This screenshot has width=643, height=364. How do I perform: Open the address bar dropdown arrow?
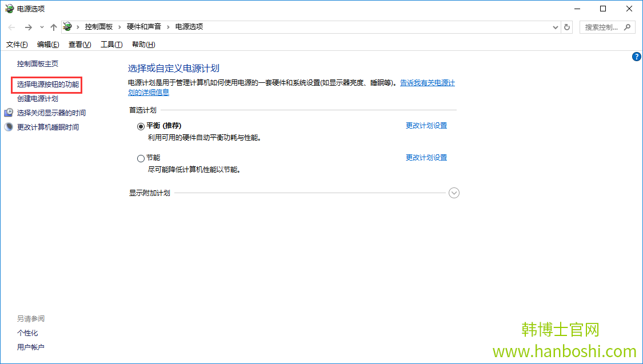[554, 26]
